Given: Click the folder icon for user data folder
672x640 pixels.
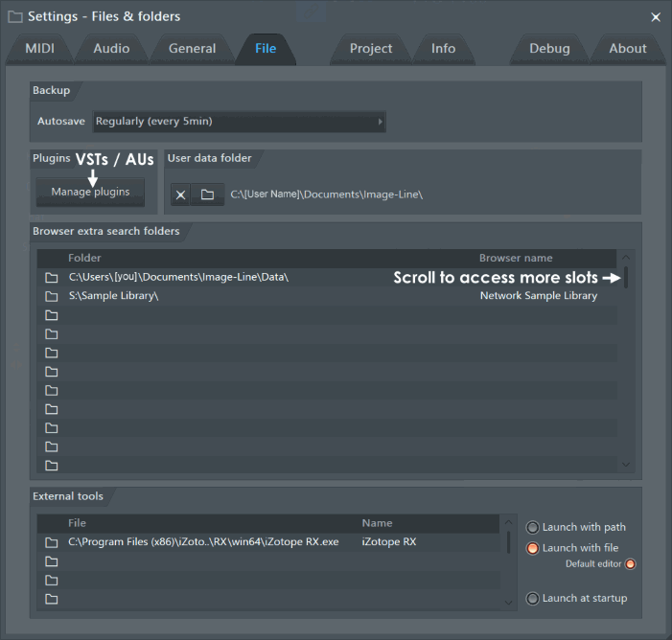Looking at the screenshot, I should (207, 194).
